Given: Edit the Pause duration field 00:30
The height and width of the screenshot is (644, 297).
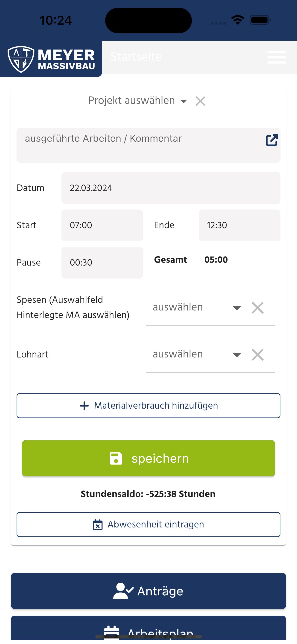Looking at the screenshot, I should pyautogui.click(x=102, y=263).
